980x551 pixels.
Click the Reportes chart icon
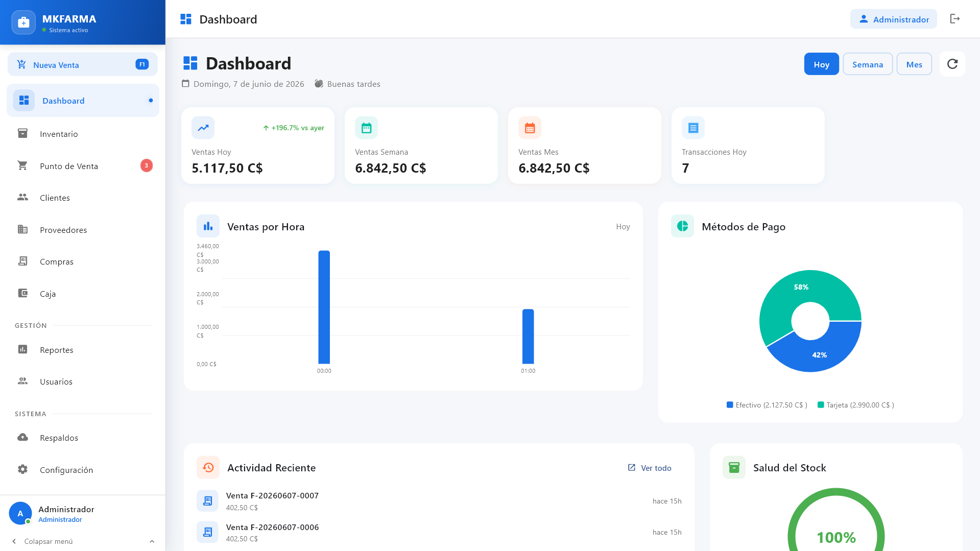(22, 349)
